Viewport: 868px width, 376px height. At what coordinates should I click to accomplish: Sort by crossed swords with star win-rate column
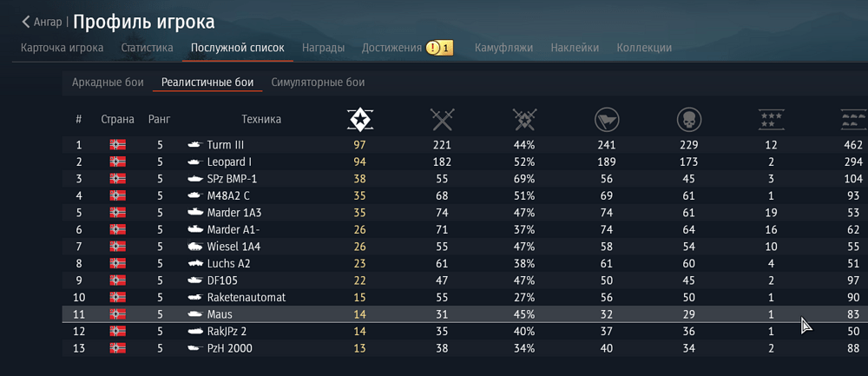point(523,119)
